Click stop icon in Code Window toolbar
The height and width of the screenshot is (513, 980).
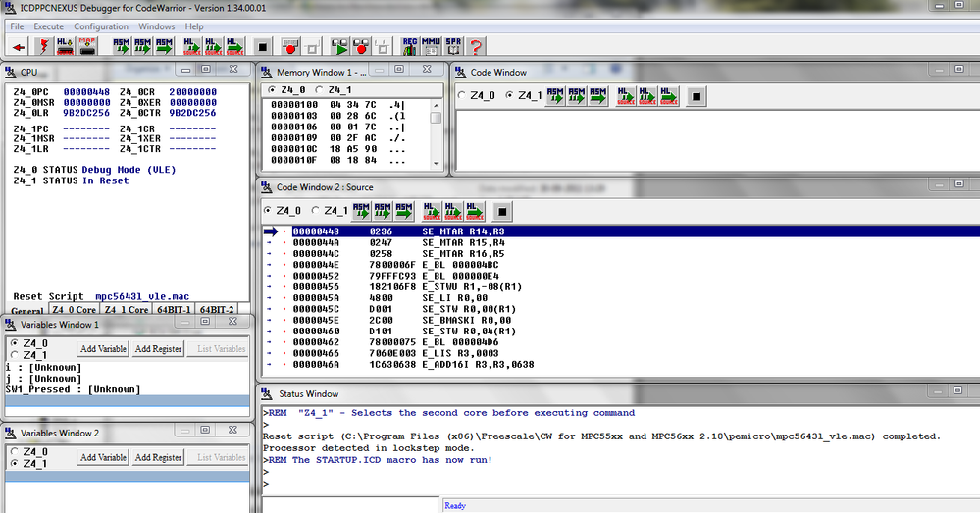point(696,96)
